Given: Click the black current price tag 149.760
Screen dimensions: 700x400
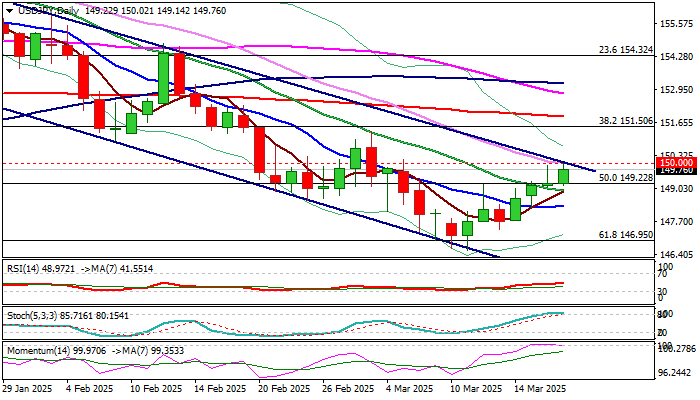Looking at the screenshot, I should pyautogui.click(x=675, y=171).
